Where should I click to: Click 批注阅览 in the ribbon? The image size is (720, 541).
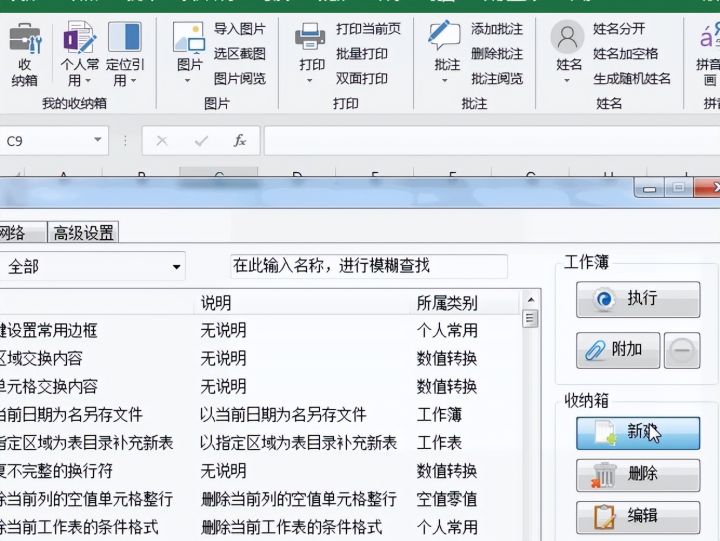pyautogui.click(x=497, y=79)
